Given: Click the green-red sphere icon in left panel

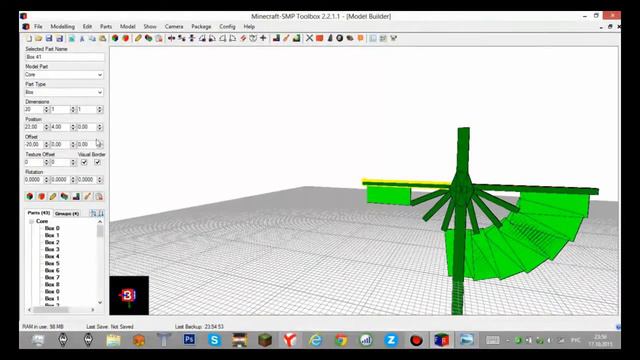Looking at the screenshot, I should [x=30, y=197].
